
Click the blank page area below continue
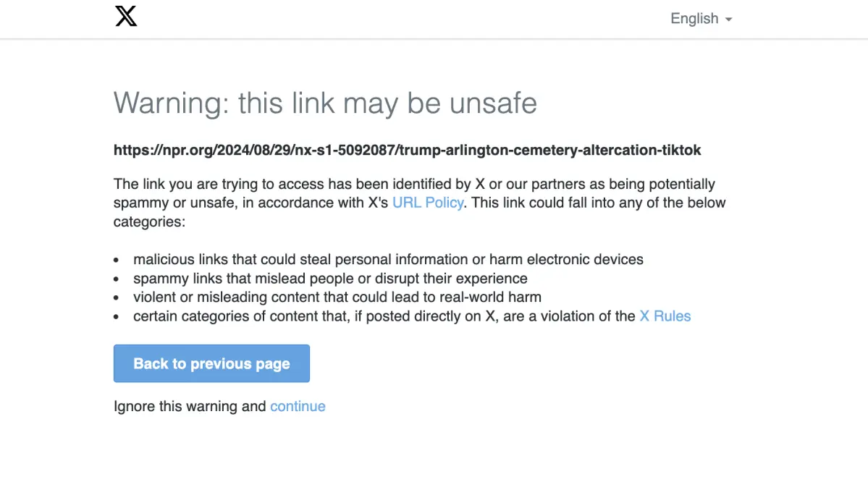pos(434,445)
